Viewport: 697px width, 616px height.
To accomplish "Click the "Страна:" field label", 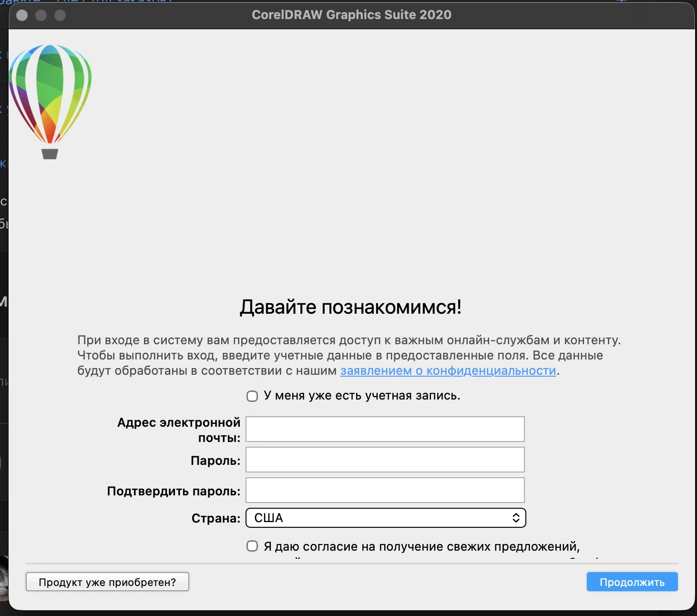I will click(x=216, y=518).
